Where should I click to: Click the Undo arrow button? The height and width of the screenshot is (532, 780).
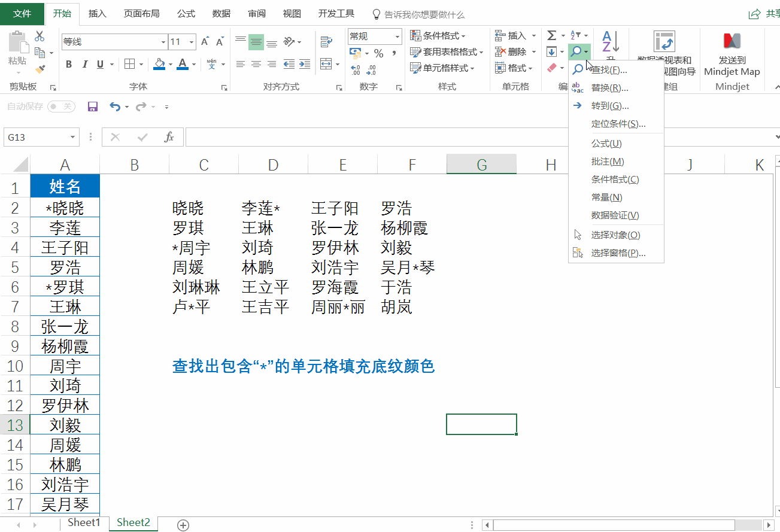(x=116, y=105)
